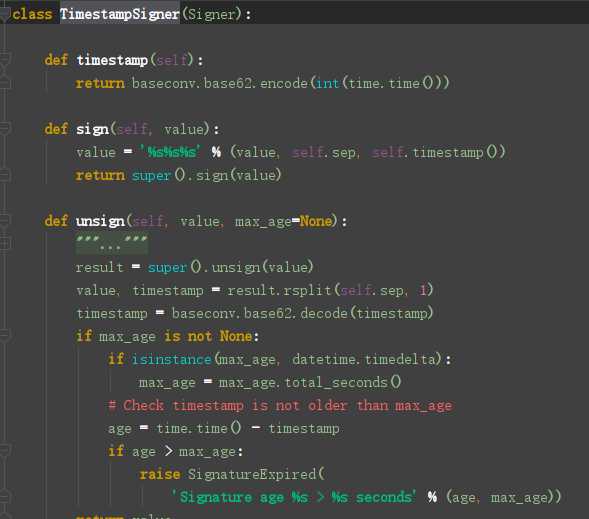The height and width of the screenshot is (519, 589).
Task: Collapse the 'if age > max_age' block
Action: [5, 451]
